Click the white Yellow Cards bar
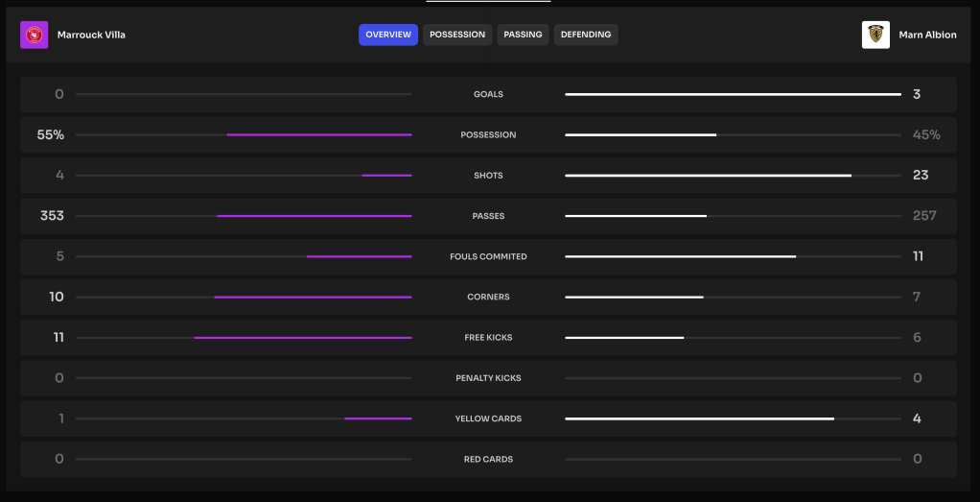Viewport: 980px width, 502px height. point(699,418)
